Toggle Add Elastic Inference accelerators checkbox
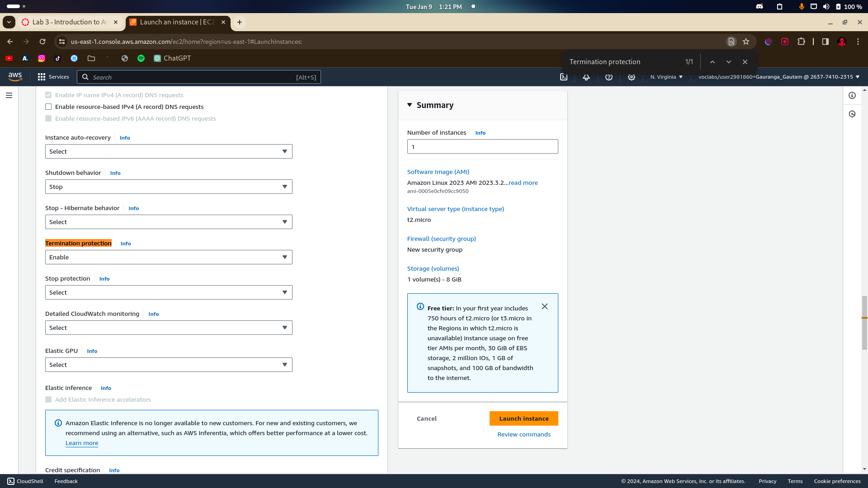Screen dimensions: 868x488 coord(48,400)
